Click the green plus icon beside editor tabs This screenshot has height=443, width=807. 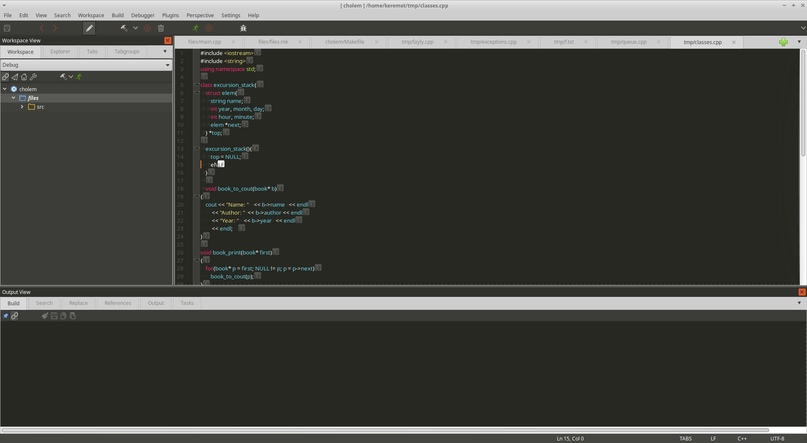[x=783, y=42]
